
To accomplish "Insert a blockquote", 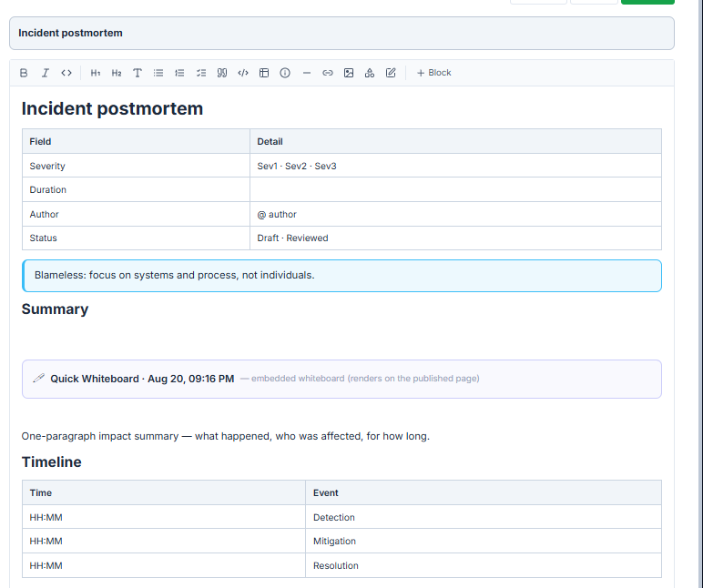I will (x=222, y=73).
